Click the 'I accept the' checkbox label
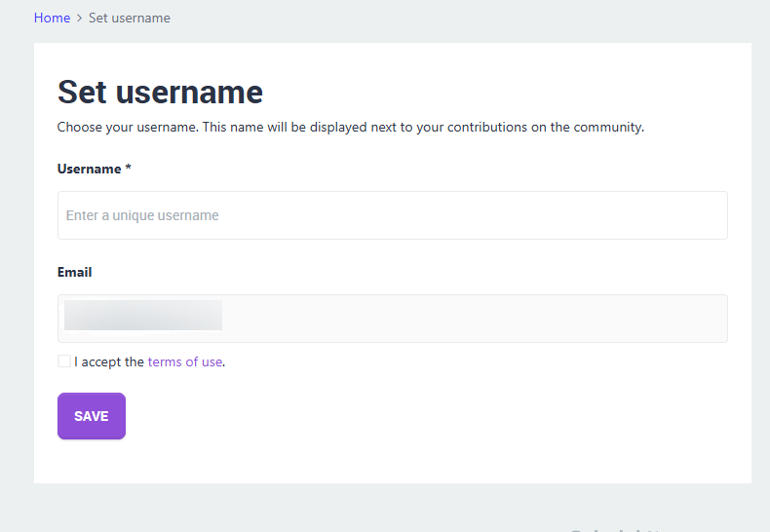Screen dimensions: 770x532 click(x=109, y=361)
